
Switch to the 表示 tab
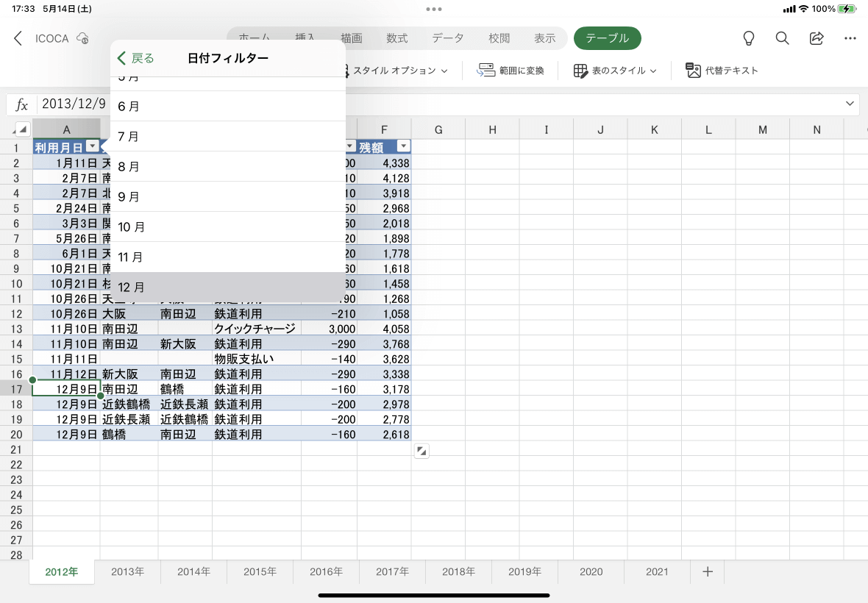click(x=545, y=38)
